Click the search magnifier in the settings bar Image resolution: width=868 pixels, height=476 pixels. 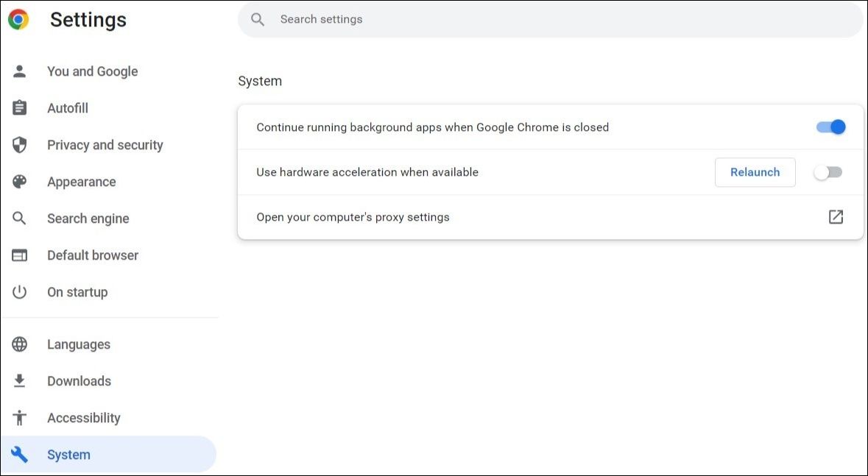258,19
